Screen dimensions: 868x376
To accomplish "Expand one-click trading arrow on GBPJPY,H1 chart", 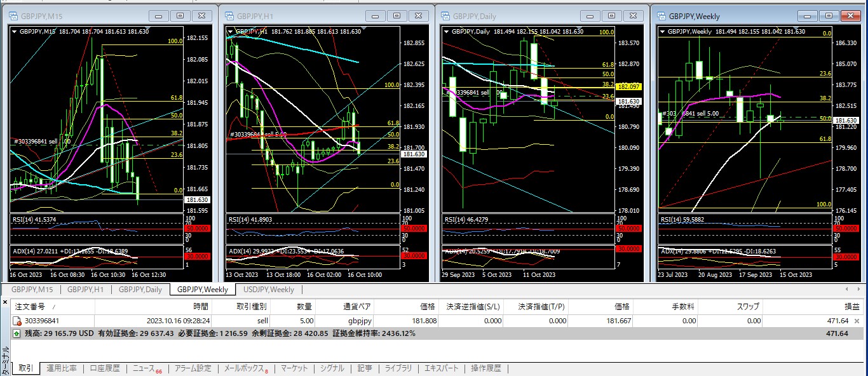I will tap(230, 31).
